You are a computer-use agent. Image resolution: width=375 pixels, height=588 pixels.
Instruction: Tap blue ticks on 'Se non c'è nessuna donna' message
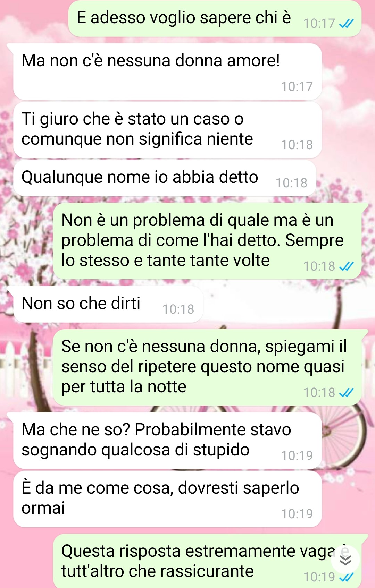pos(346,393)
